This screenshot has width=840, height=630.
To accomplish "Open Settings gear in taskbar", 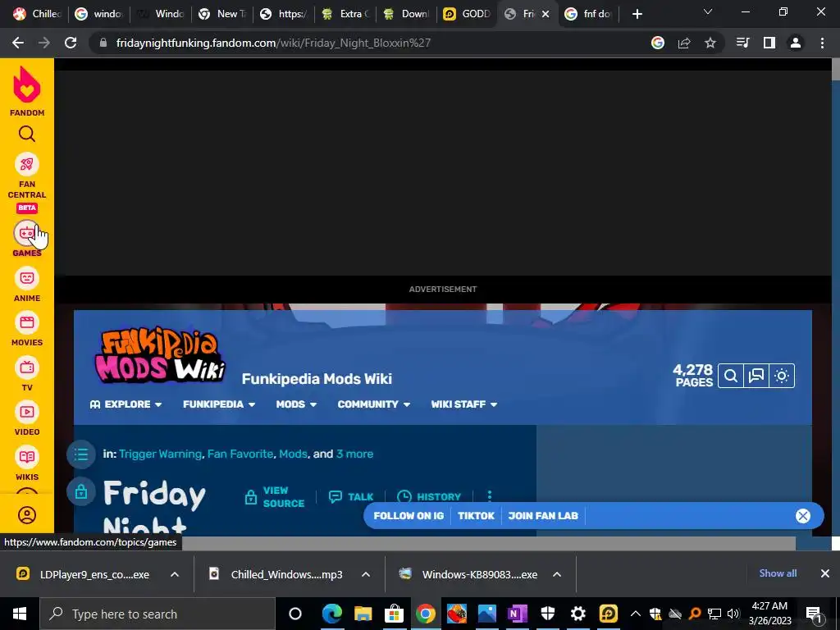I will click(577, 614).
